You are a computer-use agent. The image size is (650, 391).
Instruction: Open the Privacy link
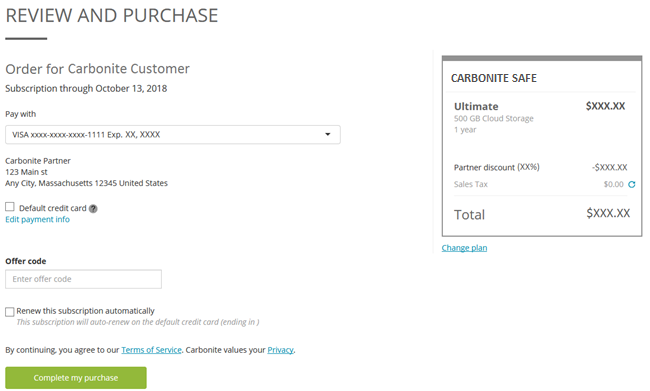tap(280, 350)
